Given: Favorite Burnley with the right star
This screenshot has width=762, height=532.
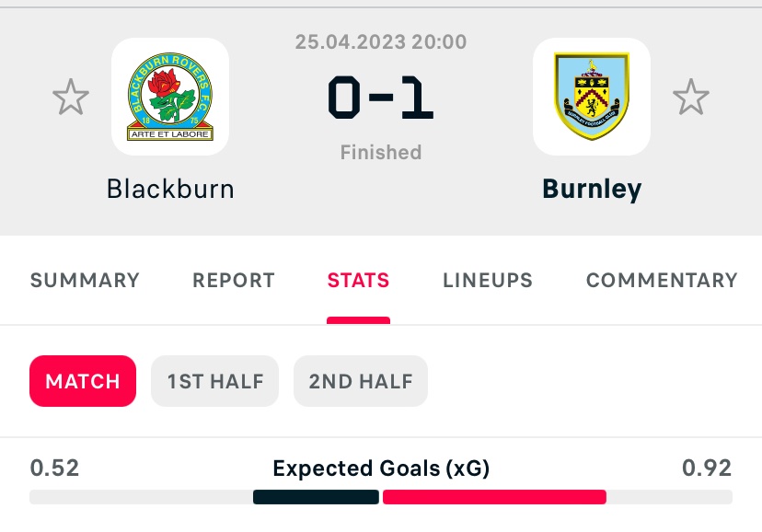Looking at the screenshot, I should pyautogui.click(x=690, y=97).
